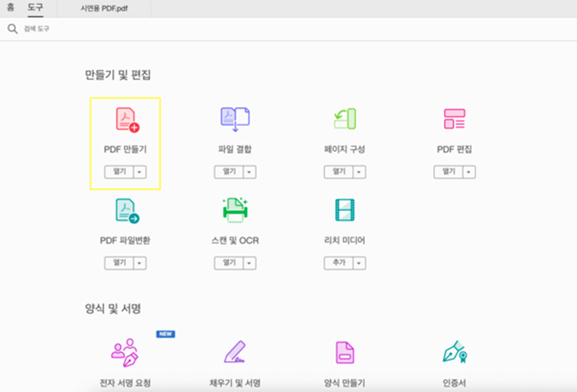577x392 pixels.
Task: Select the PDF 만들기 tool icon
Action: tap(127, 119)
